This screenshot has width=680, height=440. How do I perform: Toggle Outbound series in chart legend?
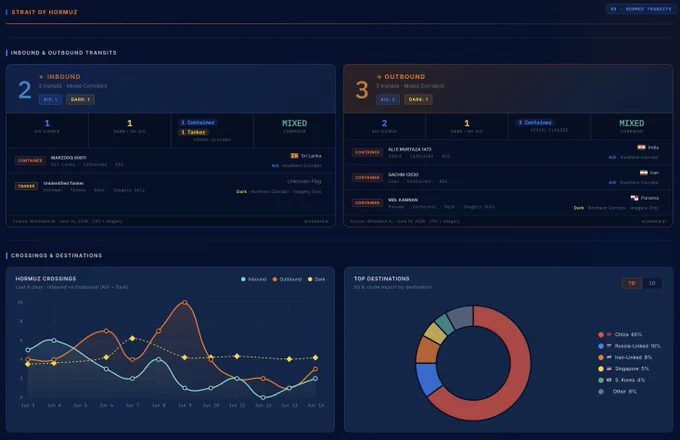[287, 279]
